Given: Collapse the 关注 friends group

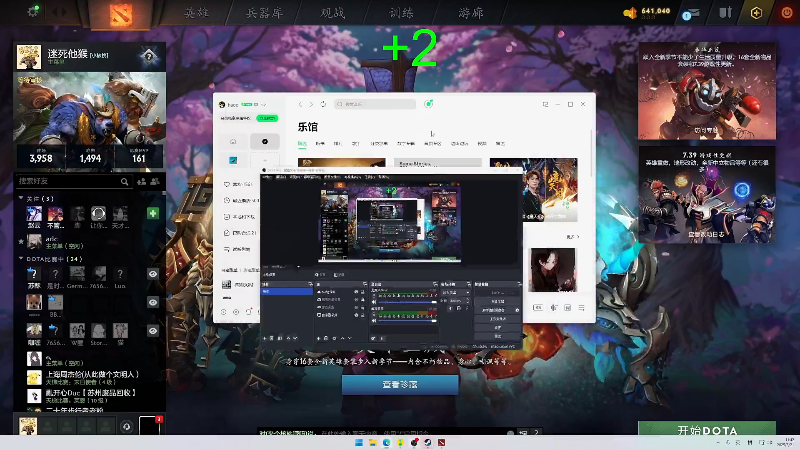Looking at the screenshot, I should (21, 198).
